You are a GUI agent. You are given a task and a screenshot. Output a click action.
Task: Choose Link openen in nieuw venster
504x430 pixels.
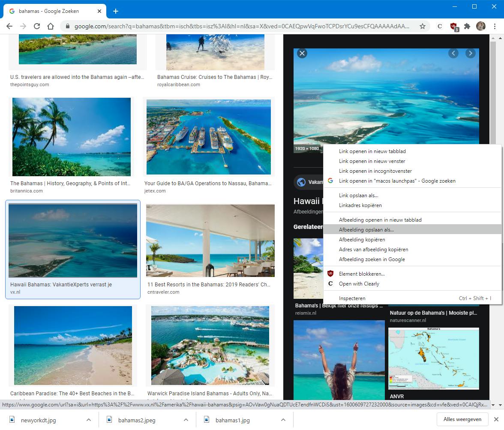(412, 161)
